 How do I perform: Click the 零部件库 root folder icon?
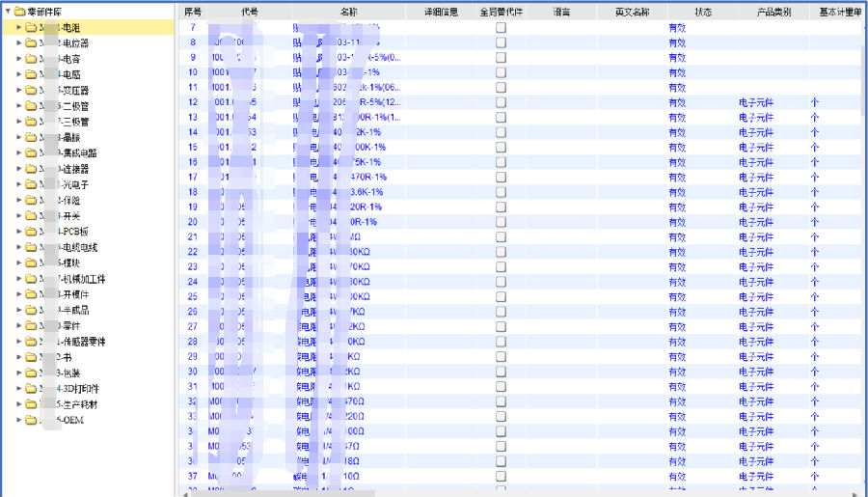(19, 11)
